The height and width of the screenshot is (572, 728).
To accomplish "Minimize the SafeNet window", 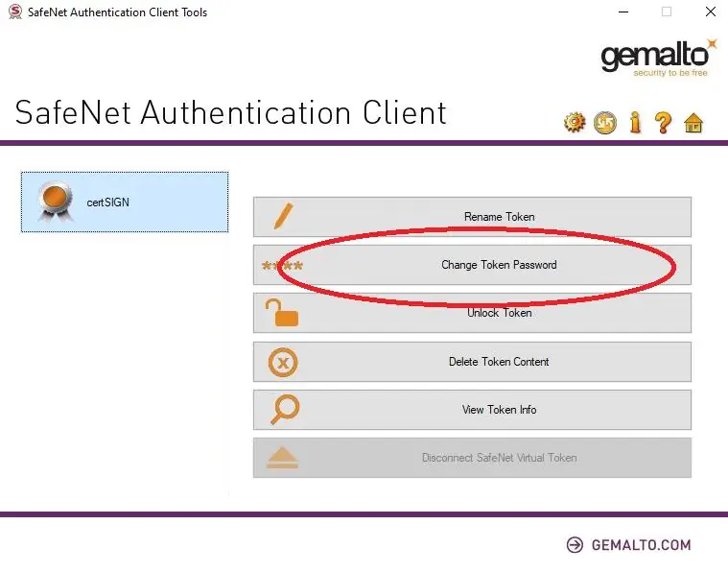I will 621,12.
